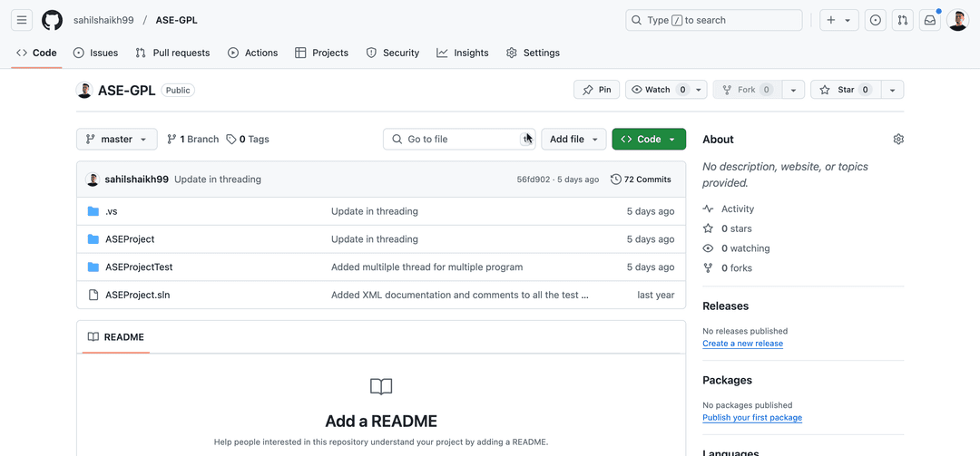The height and width of the screenshot is (456, 980).
Task: Open the 0 Tags link
Action: 248,140
